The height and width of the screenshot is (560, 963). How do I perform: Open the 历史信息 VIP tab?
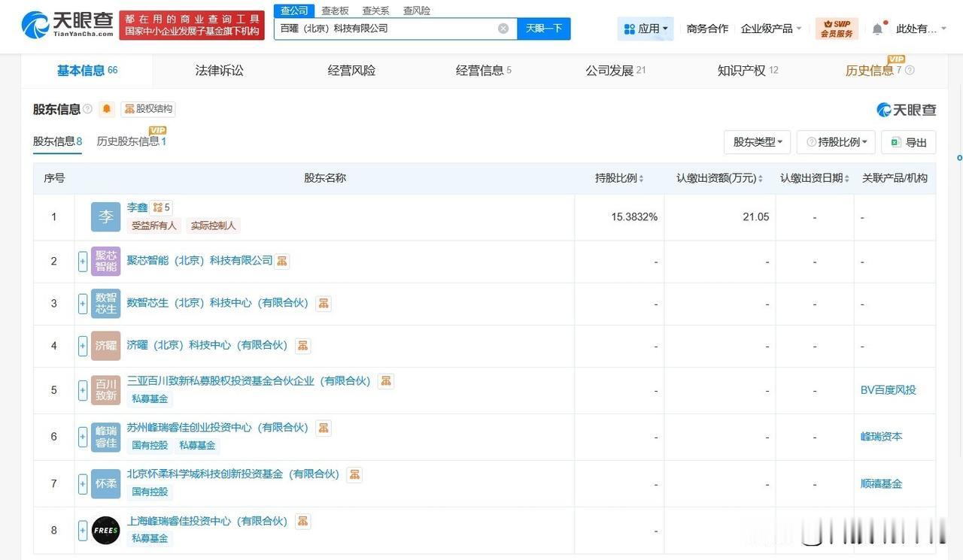pos(873,71)
